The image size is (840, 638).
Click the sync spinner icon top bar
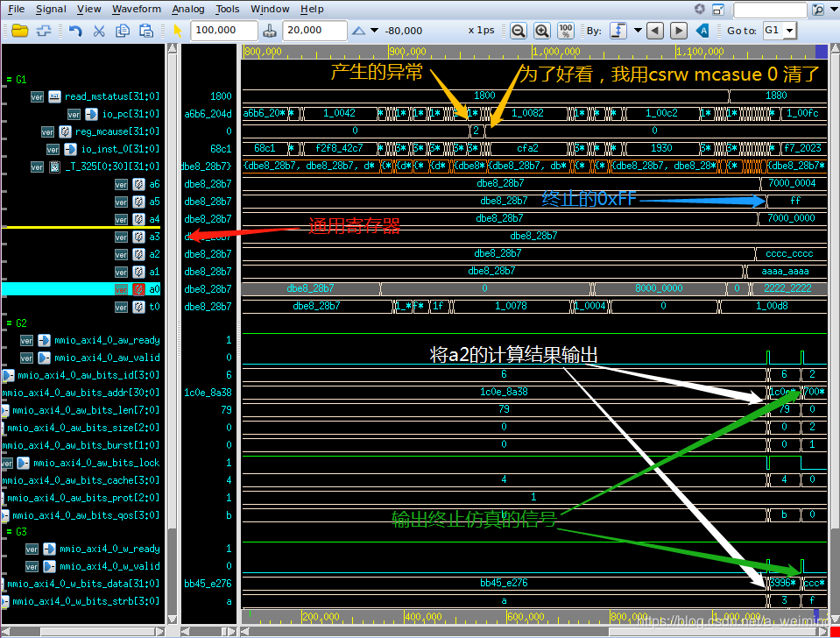(700, 9)
